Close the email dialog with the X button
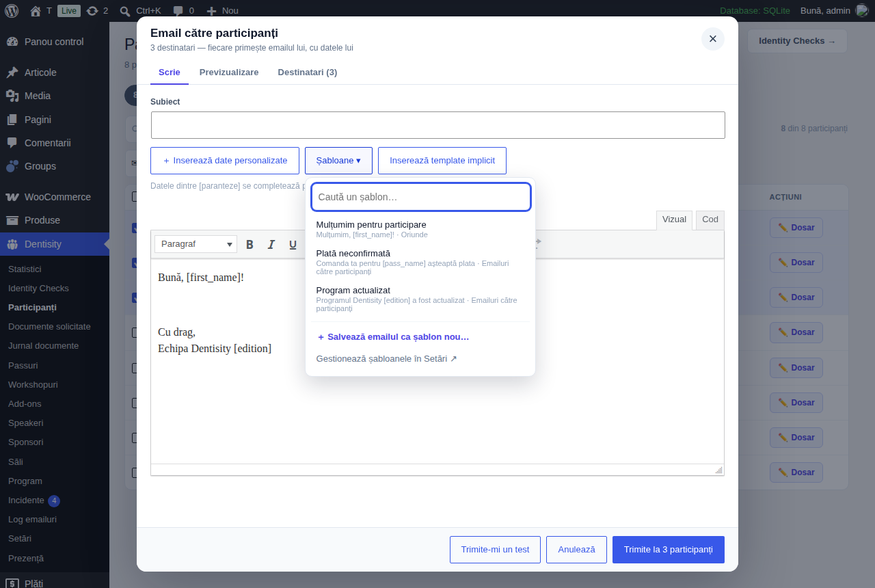 click(713, 39)
